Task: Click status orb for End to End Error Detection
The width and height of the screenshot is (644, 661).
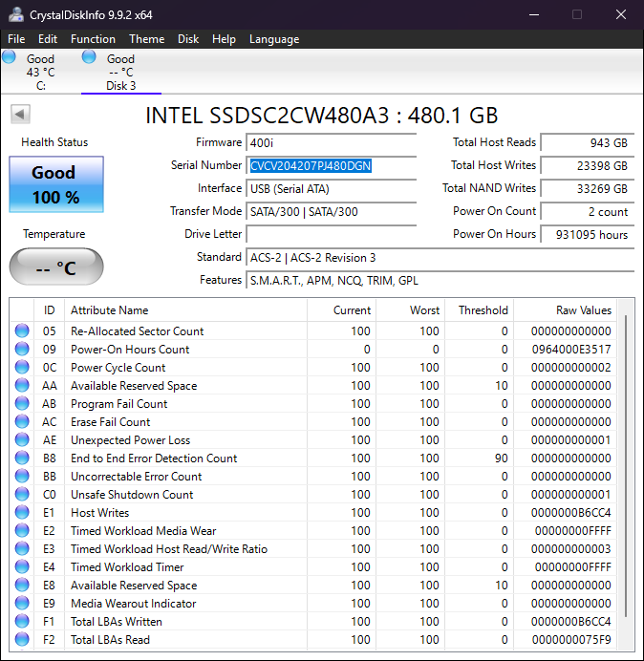Action: coord(22,458)
